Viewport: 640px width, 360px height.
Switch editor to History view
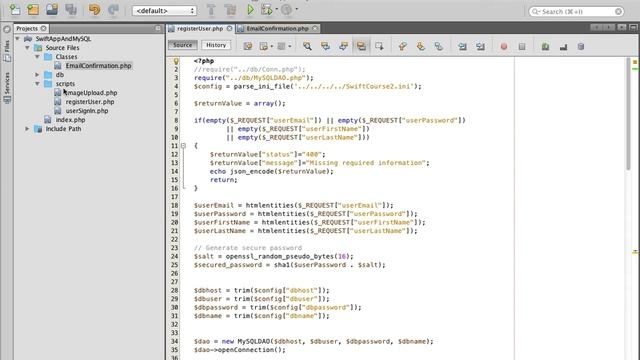tap(216, 45)
